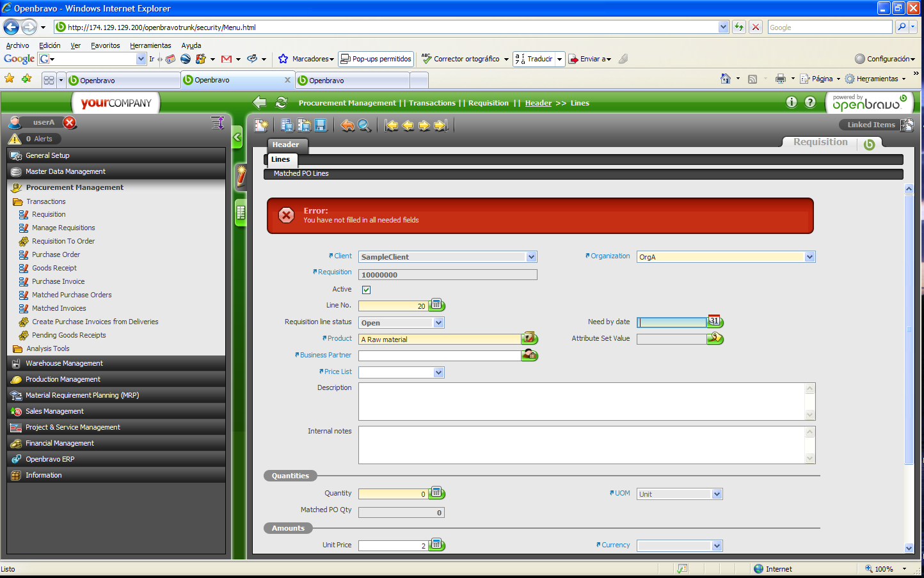Image resolution: width=924 pixels, height=578 pixels.
Task: Open calculator beside Line No. field
Action: (x=436, y=305)
